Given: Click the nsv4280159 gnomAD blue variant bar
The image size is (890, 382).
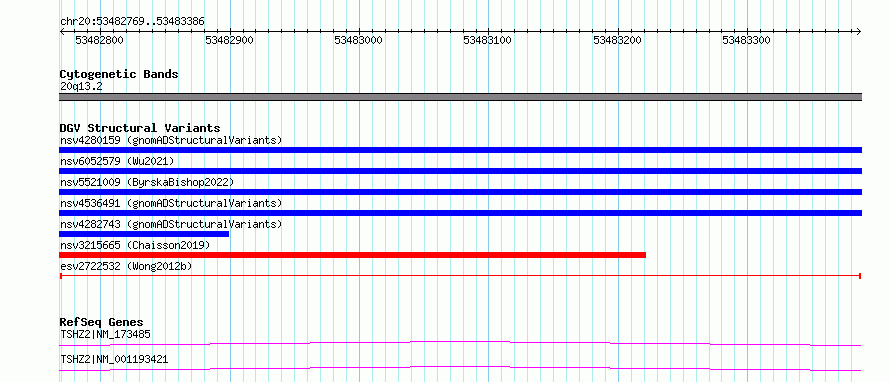Looking at the screenshot, I should 460,150.
